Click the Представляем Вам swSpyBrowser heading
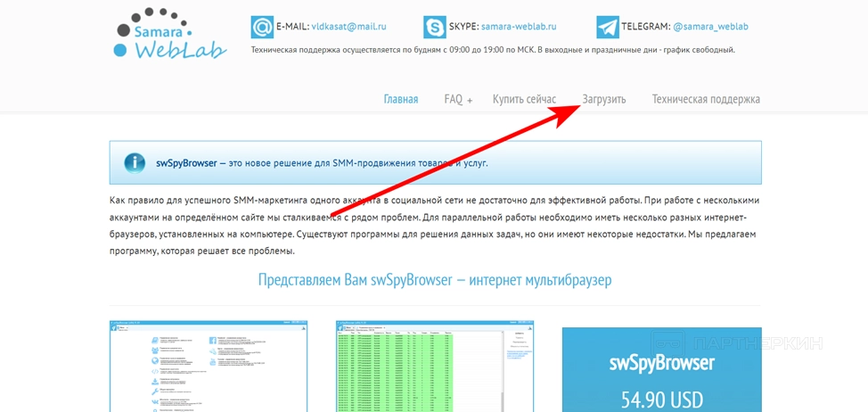 (435, 280)
